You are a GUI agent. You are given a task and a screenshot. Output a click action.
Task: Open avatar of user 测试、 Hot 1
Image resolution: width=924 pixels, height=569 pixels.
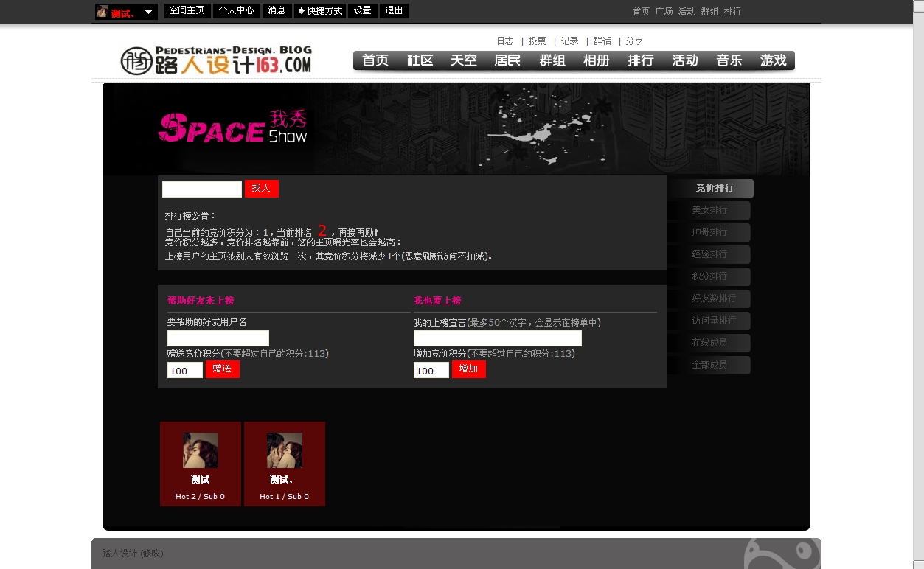pyautogui.click(x=285, y=450)
